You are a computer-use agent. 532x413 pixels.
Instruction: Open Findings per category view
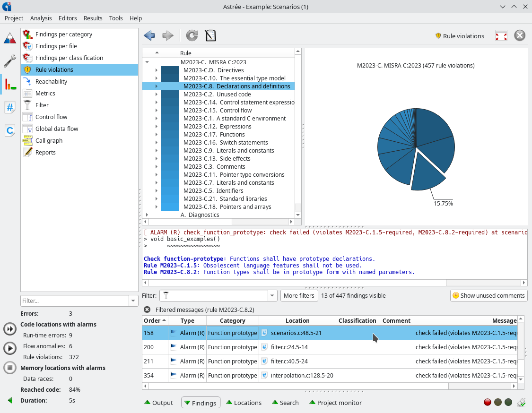[x=63, y=34]
